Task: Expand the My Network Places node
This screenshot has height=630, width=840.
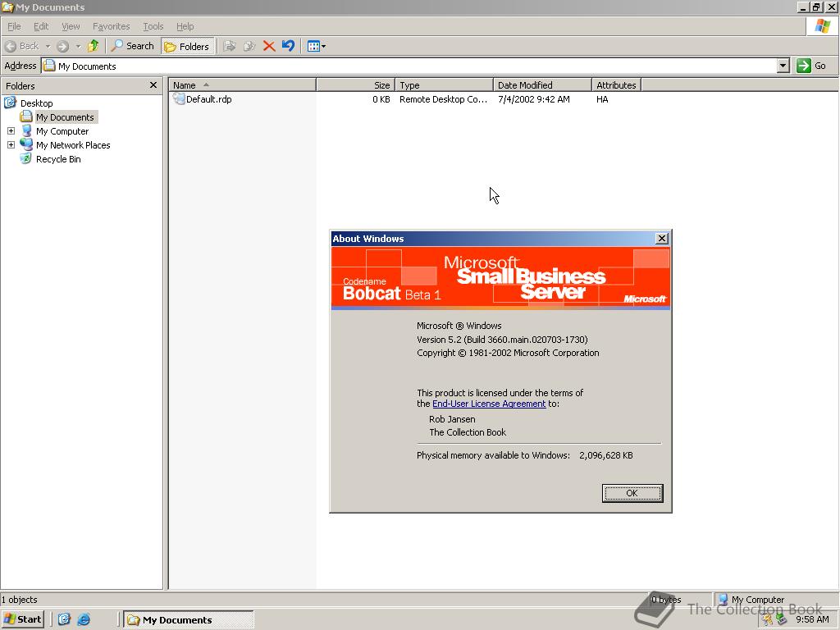Action: [x=11, y=144]
